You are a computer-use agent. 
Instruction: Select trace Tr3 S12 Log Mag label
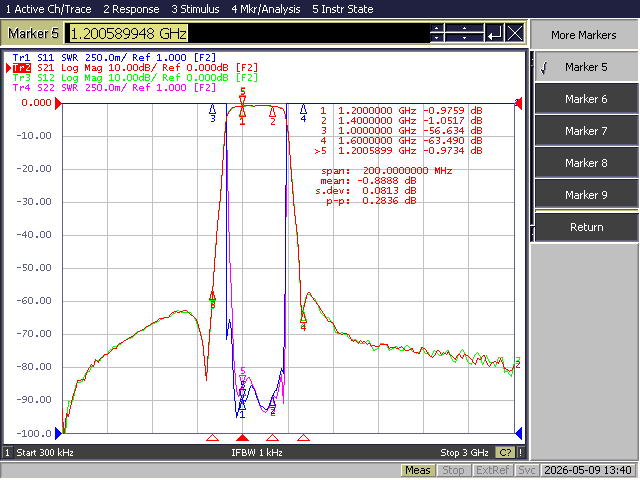(x=135, y=78)
